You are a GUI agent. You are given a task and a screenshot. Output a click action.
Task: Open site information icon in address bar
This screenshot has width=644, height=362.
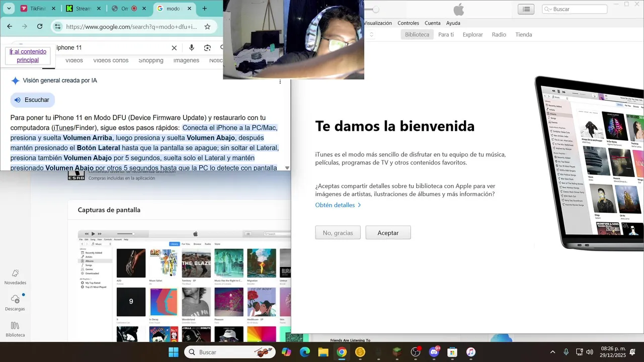click(x=58, y=27)
